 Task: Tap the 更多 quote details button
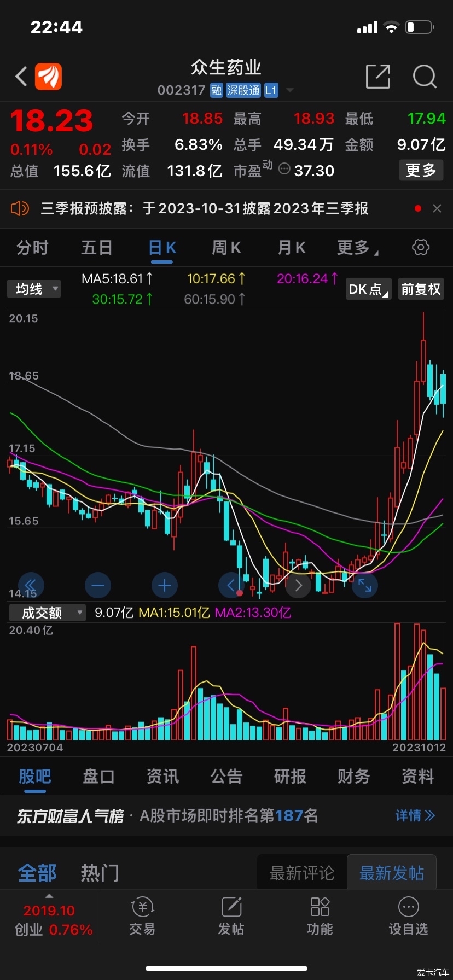[x=421, y=171]
